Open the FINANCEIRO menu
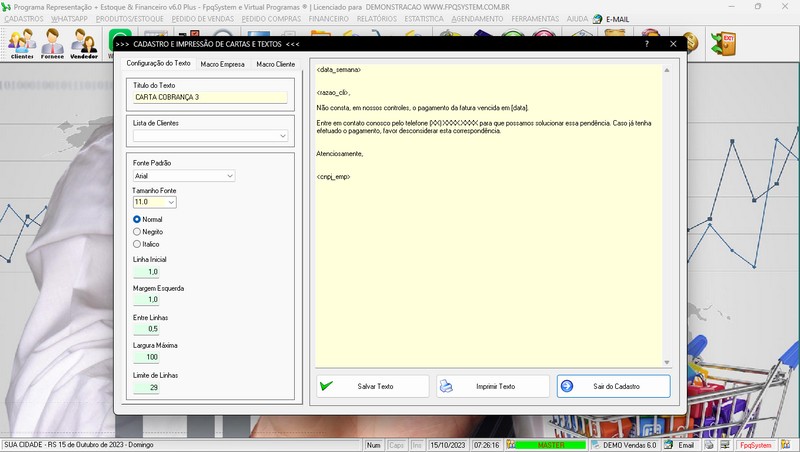This screenshot has height=452, width=800. click(329, 19)
